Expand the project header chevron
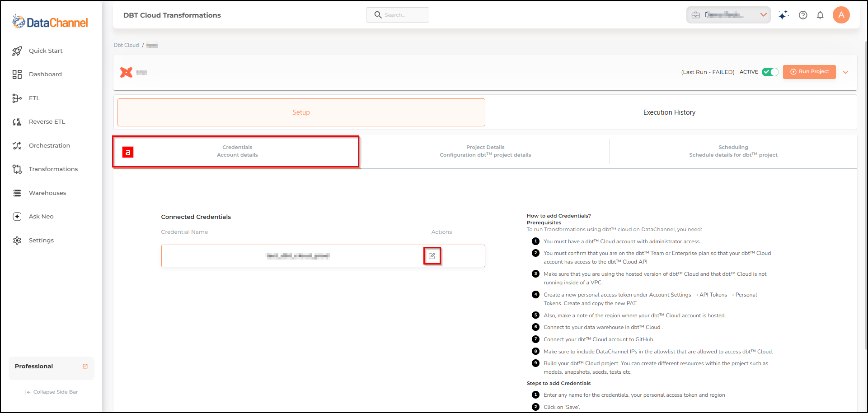Image resolution: width=868 pixels, height=413 pixels. pyautogui.click(x=845, y=72)
